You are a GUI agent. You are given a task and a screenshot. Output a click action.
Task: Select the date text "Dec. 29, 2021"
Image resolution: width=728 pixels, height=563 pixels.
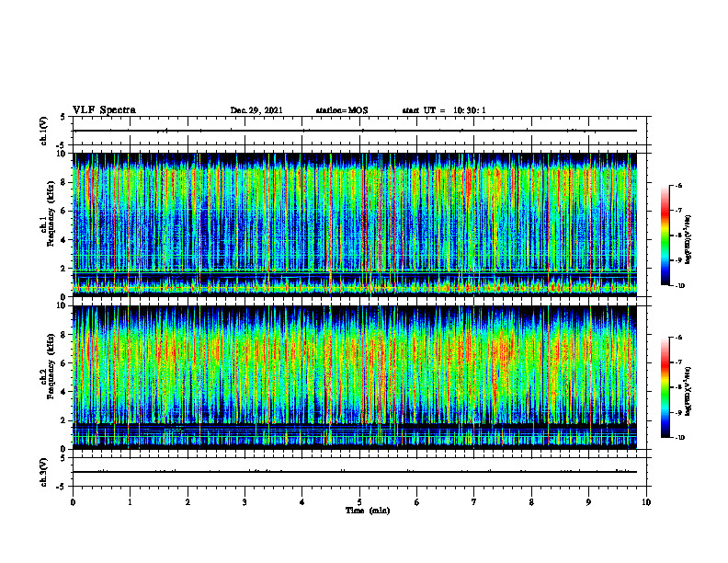[x=256, y=110]
